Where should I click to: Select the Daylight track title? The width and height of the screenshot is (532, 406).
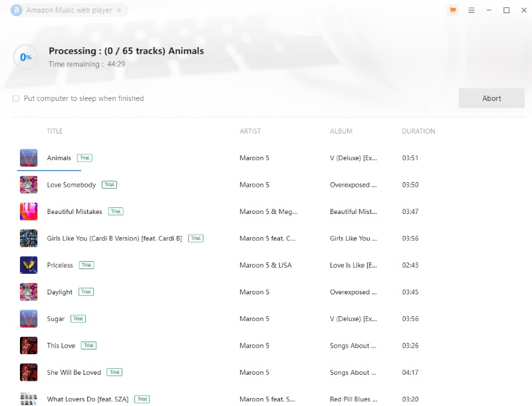tap(60, 292)
